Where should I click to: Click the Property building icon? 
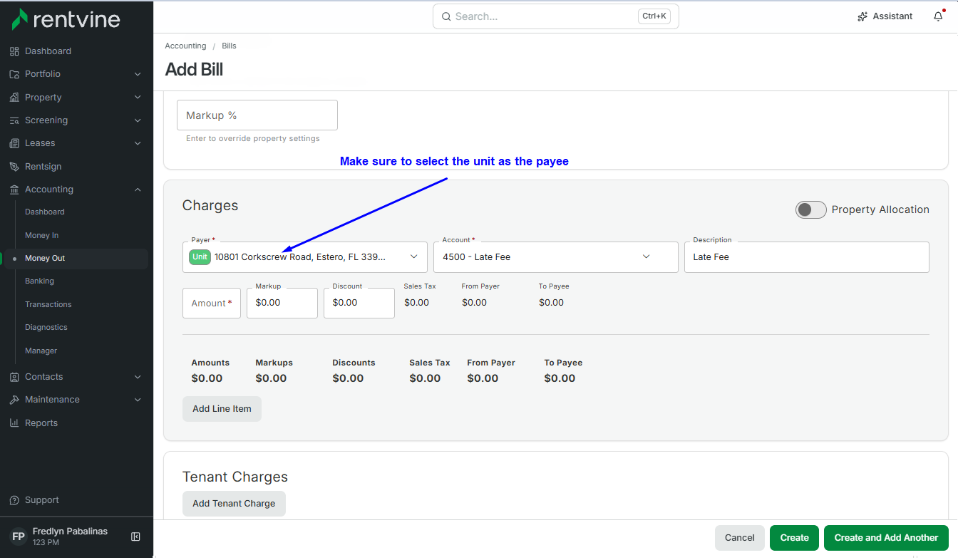(x=14, y=98)
